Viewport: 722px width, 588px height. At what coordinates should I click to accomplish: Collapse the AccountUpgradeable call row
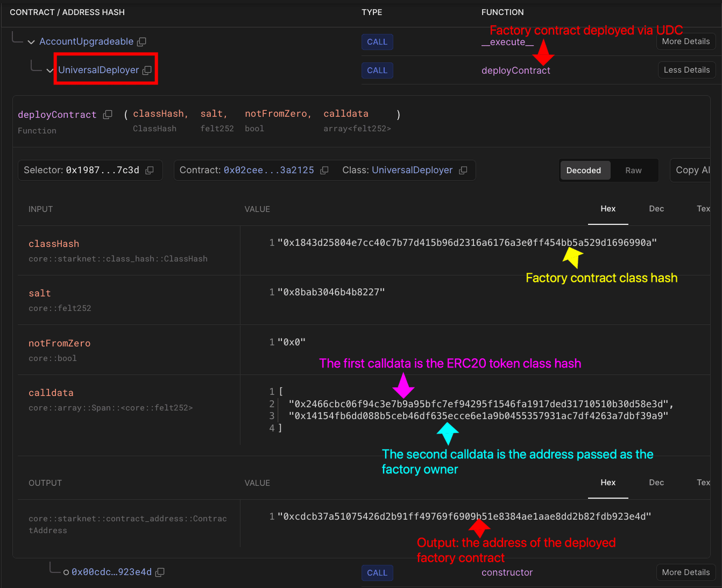(31, 42)
